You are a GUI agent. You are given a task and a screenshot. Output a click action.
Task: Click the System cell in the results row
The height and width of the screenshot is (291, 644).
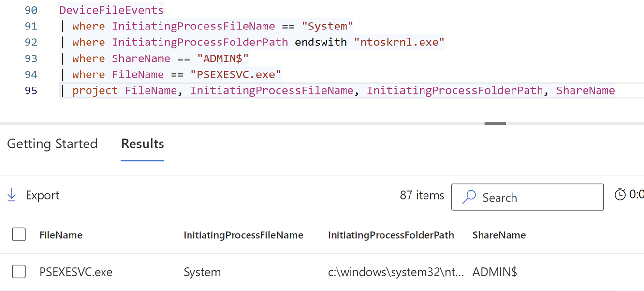[202, 272]
